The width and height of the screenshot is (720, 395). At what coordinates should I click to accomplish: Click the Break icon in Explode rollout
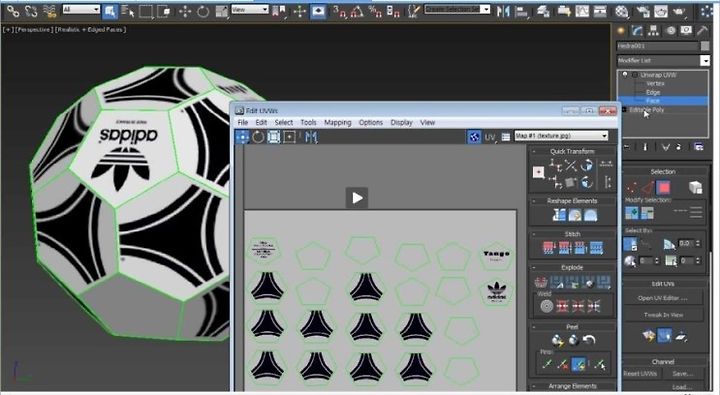tap(541, 282)
